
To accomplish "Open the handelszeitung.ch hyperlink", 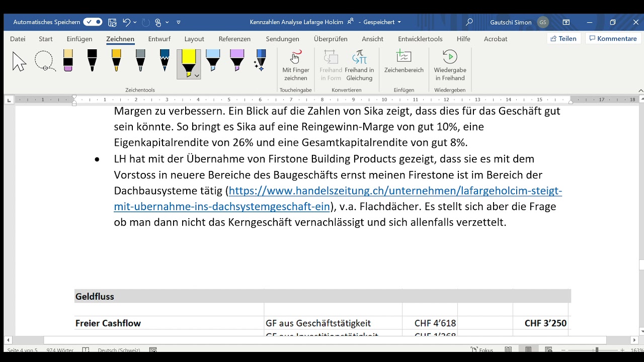I will pyautogui.click(x=338, y=199).
